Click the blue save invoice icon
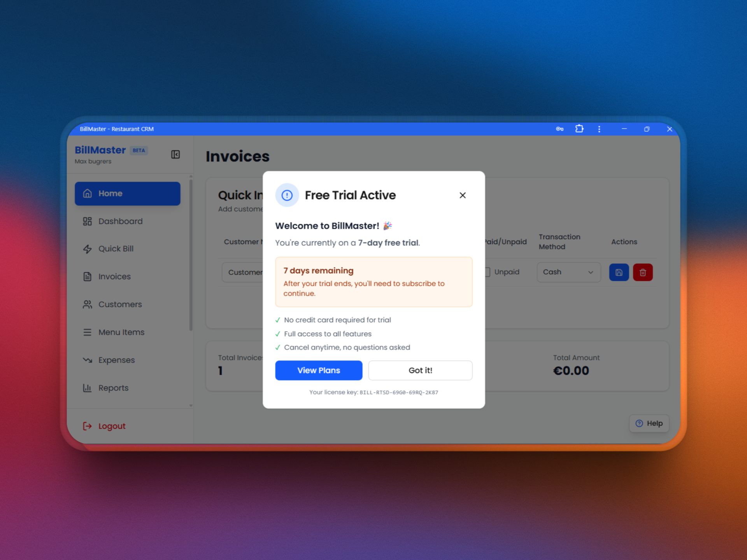 tap(619, 272)
